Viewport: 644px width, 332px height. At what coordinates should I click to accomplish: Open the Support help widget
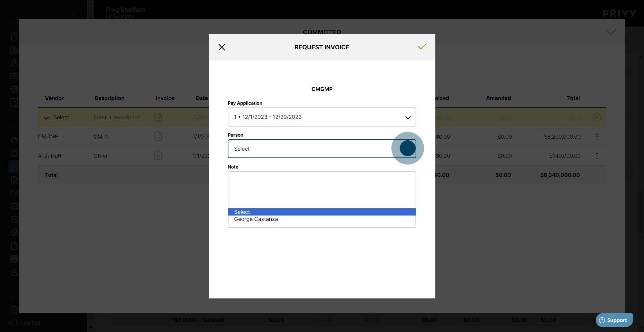coord(614,320)
